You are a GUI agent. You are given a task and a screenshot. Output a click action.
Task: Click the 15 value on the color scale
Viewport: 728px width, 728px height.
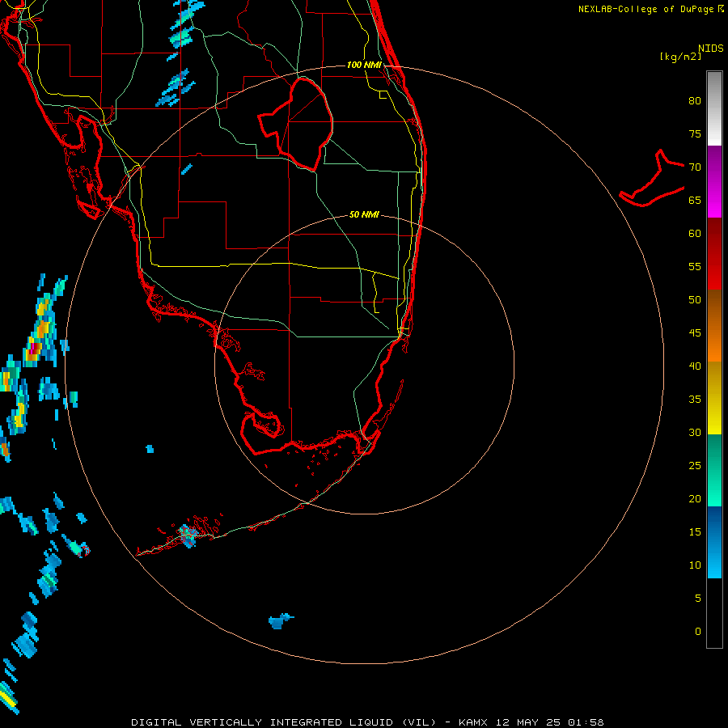pyautogui.click(x=695, y=532)
